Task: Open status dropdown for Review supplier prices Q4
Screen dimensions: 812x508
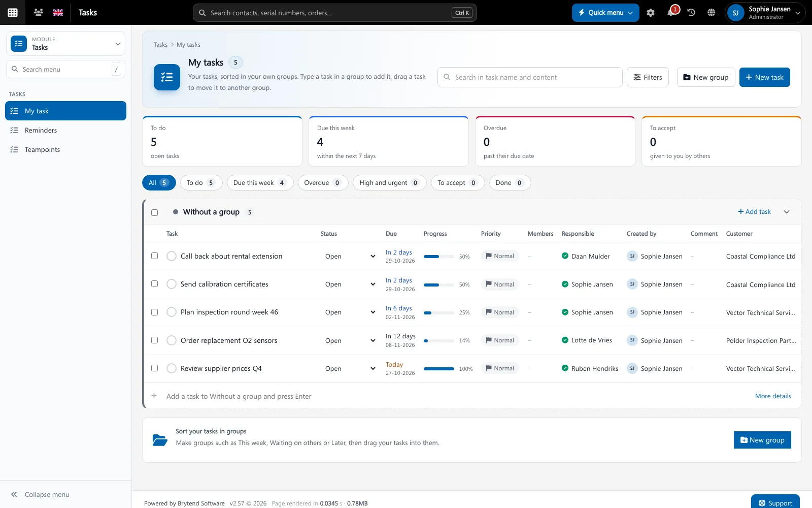Action: click(x=350, y=369)
